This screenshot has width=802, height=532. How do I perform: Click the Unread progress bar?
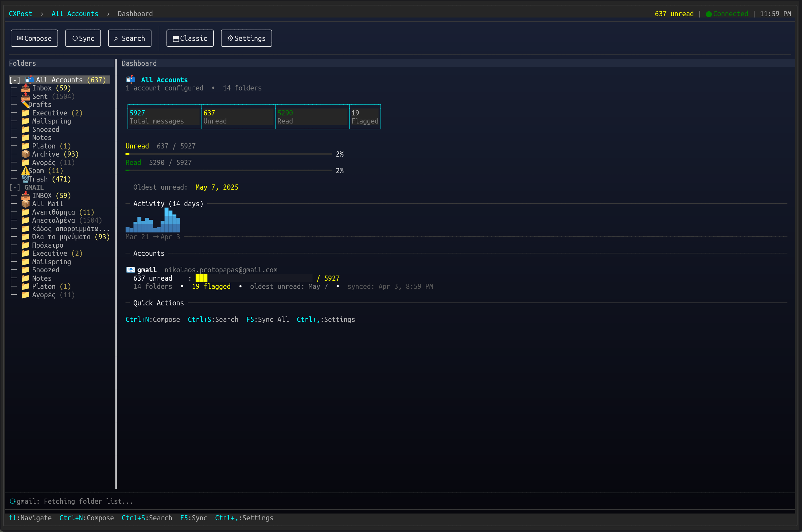[228, 154]
